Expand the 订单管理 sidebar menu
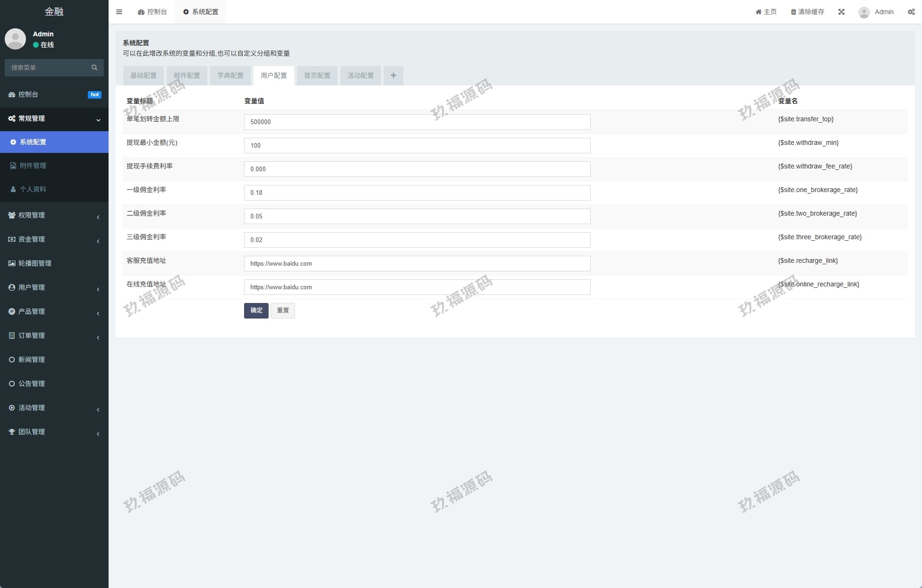 54,336
